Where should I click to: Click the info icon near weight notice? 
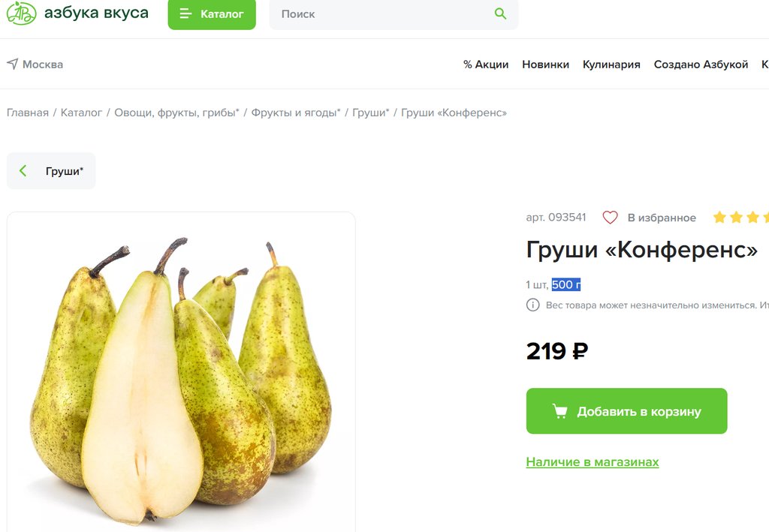pos(532,305)
